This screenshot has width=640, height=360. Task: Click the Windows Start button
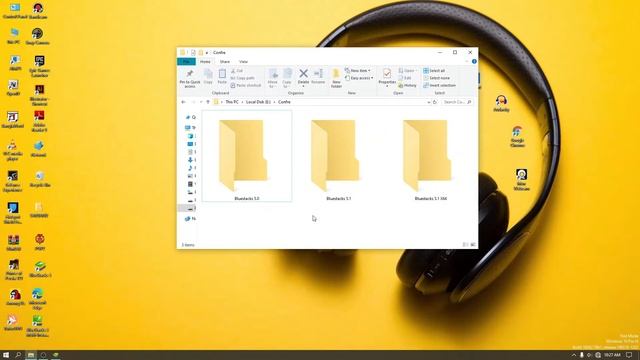click(x=6, y=355)
